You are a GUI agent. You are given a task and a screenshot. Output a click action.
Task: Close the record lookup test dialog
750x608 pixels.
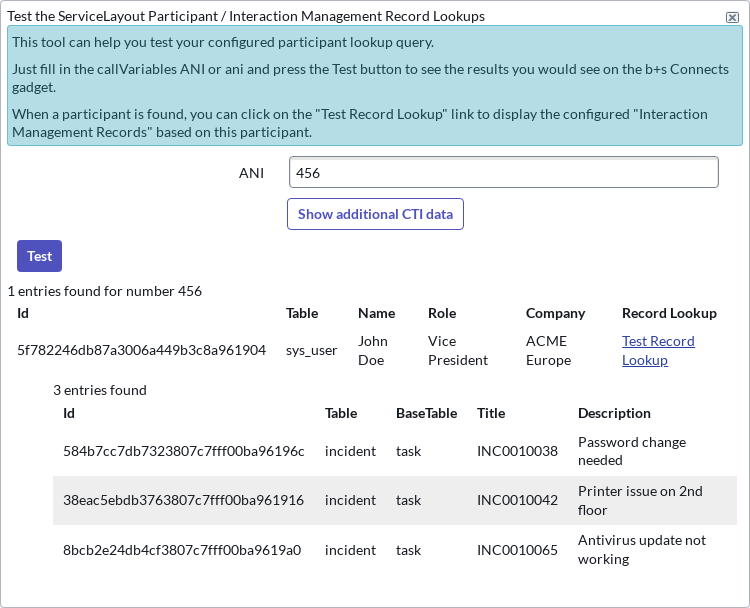(x=732, y=17)
